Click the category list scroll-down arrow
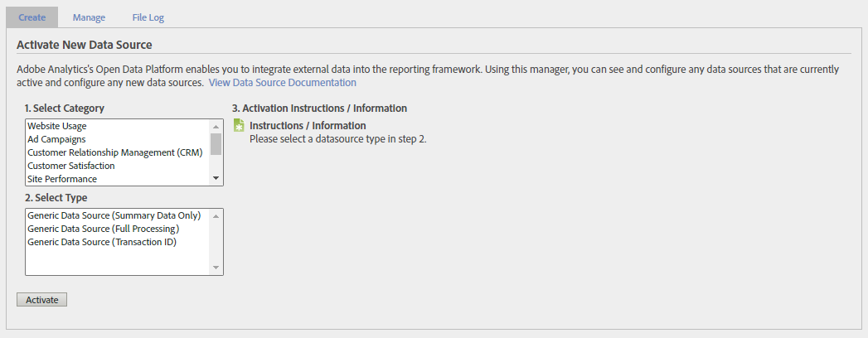868x338 pixels. click(x=216, y=179)
